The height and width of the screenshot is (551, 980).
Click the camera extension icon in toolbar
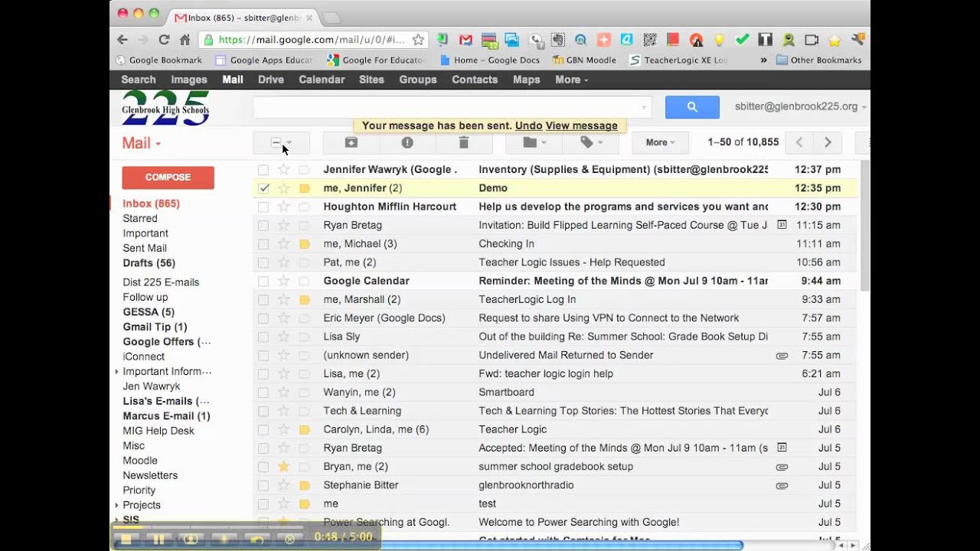coord(812,40)
